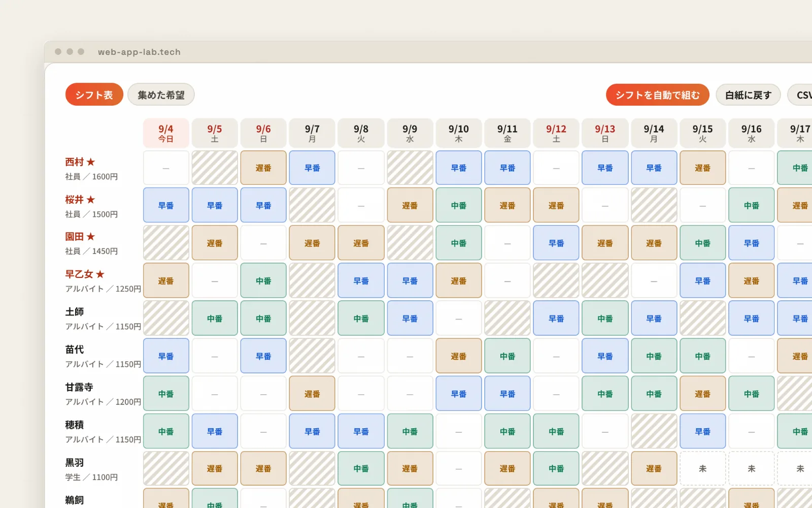Select 園田's 早番 shift on 9/12

click(x=556, y=243)
